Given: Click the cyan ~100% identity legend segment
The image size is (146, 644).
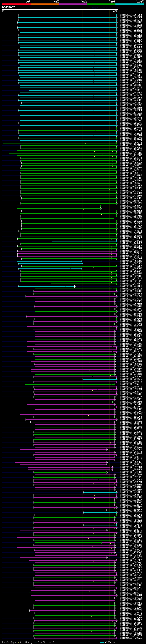Looking at the screenshot, I should (x=130, y=4).
